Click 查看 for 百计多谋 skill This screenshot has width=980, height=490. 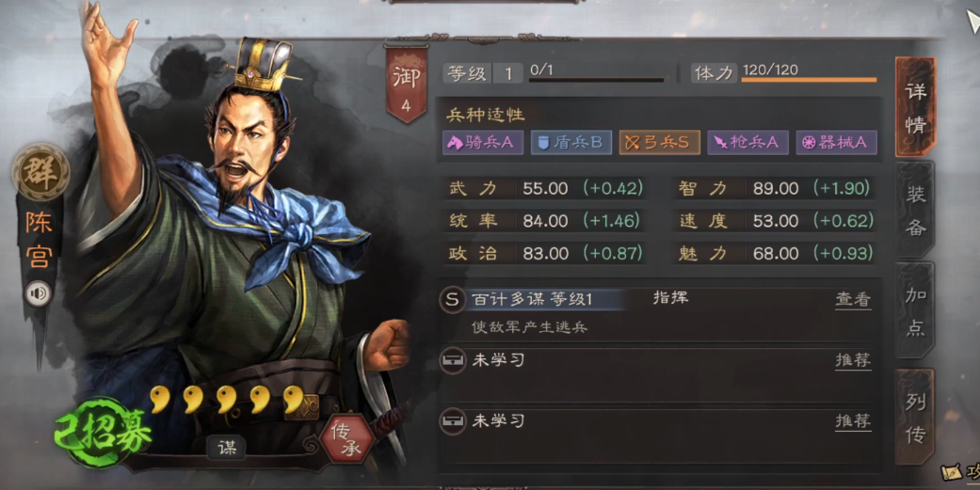pyautogui.click(x=853, y=300)
